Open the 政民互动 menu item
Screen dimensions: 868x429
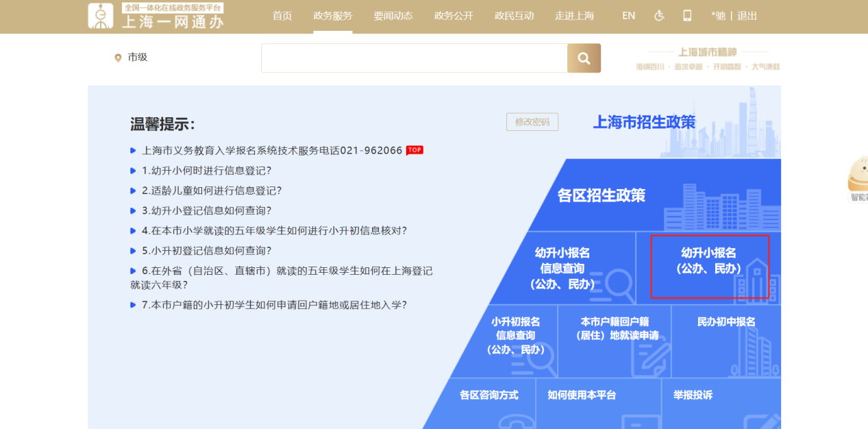514,16
